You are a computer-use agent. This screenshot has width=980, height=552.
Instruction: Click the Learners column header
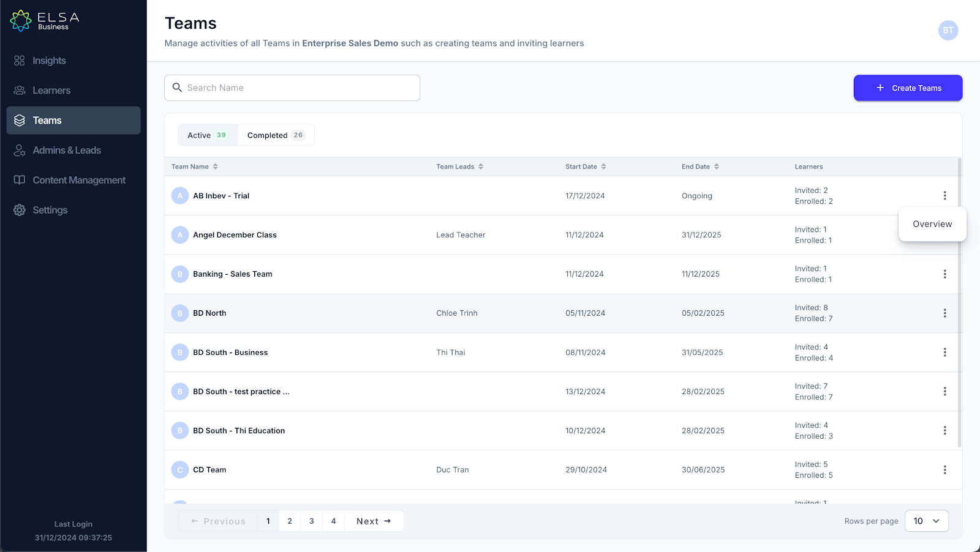[x=809, y=166]
